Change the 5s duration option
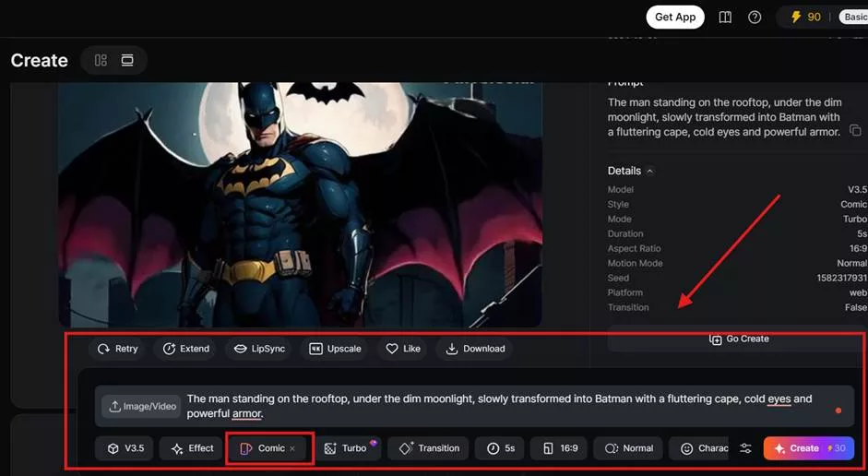 (501, 448)
